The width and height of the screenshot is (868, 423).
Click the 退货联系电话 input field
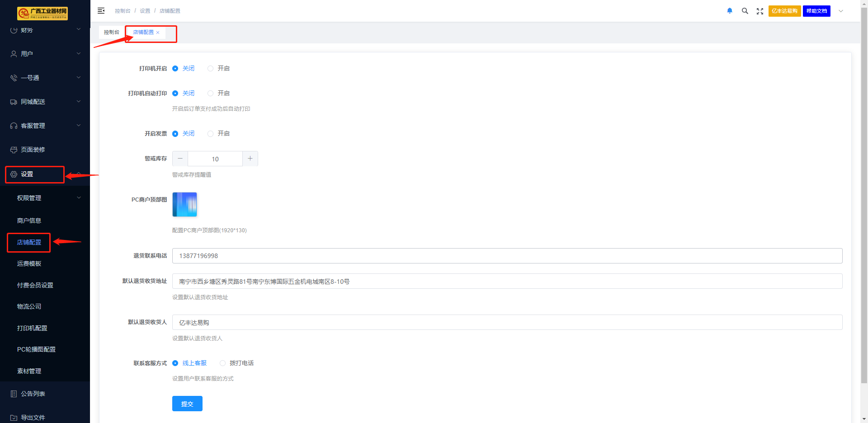pos(507,256)
